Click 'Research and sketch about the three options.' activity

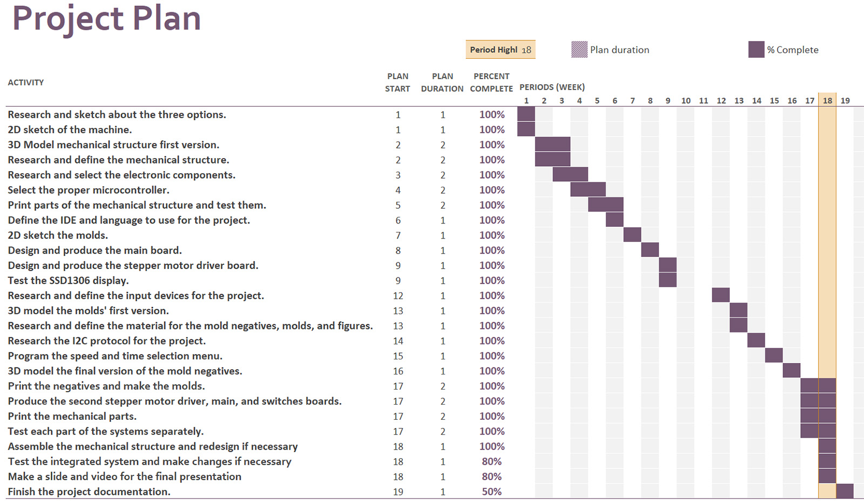[117, 115]
